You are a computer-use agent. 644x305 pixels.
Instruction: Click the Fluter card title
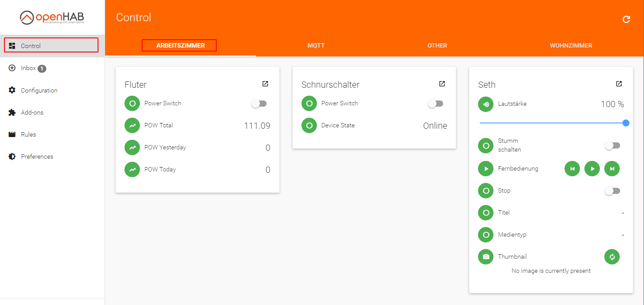coord(136,85)
